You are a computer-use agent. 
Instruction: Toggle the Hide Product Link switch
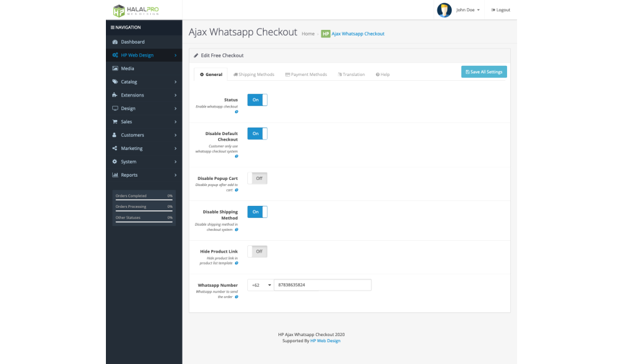(257, 251)
